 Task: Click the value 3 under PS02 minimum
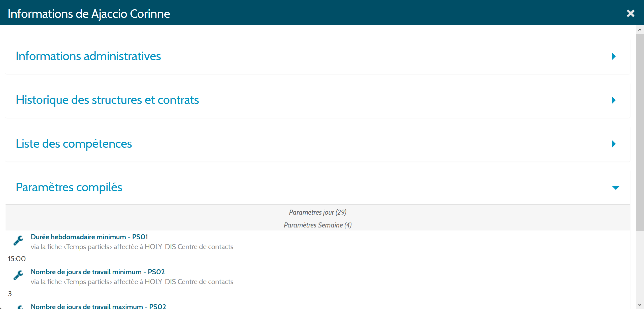pyautogui.click(x=10, y=294)
